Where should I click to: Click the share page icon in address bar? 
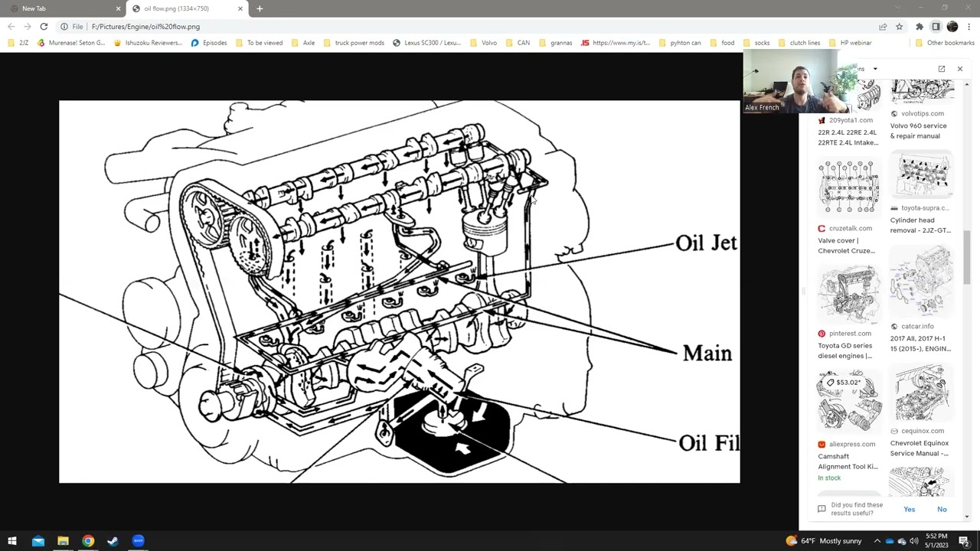tap(883, 27)
